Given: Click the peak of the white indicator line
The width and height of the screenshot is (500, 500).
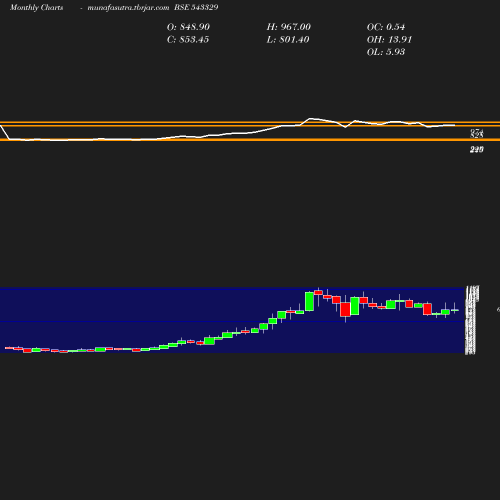Looking at the screenshot, I should [311, 118].
